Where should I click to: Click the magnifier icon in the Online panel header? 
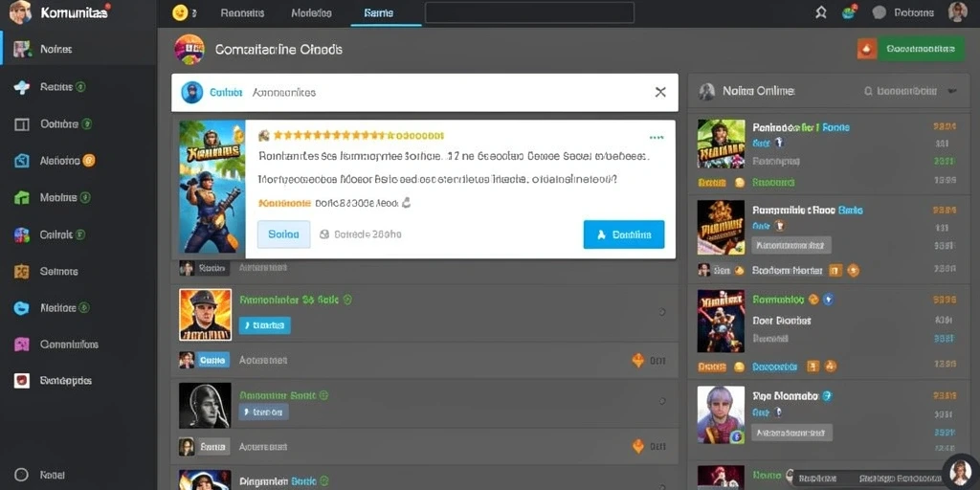(x=868, y=91)
